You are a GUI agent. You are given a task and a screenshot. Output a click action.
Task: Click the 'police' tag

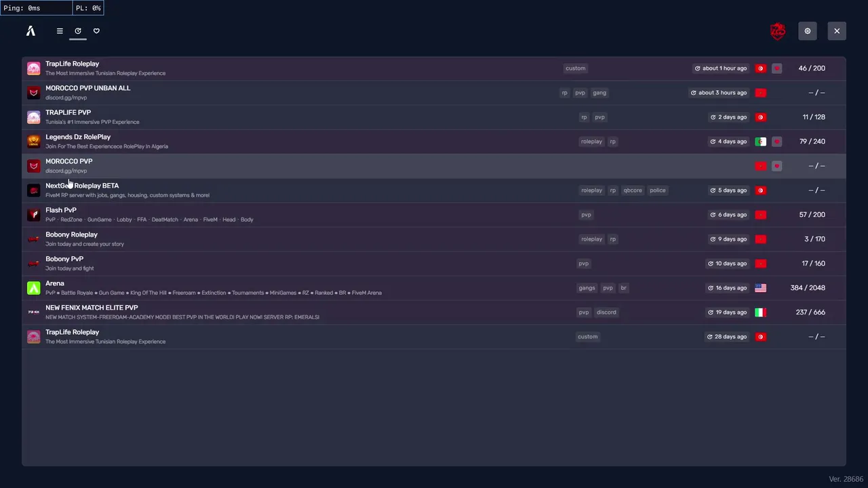click(x=658, y=190)
